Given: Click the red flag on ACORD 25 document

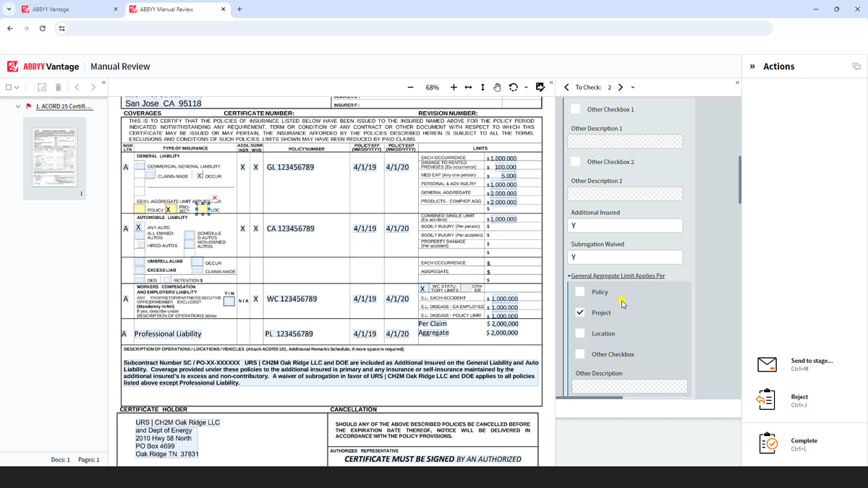Looking at the screenshot, I should (28, 106).
